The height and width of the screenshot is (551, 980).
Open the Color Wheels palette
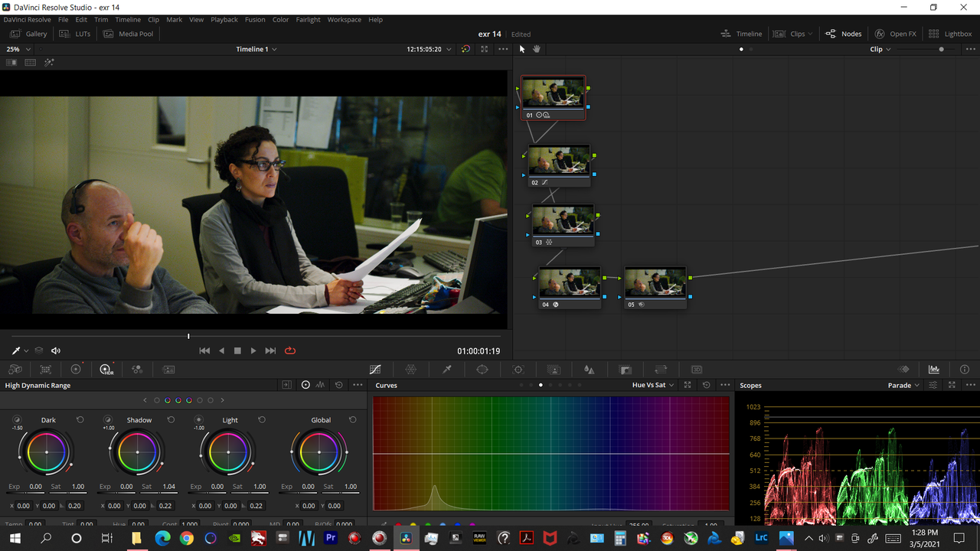click(x=76, y=370)
